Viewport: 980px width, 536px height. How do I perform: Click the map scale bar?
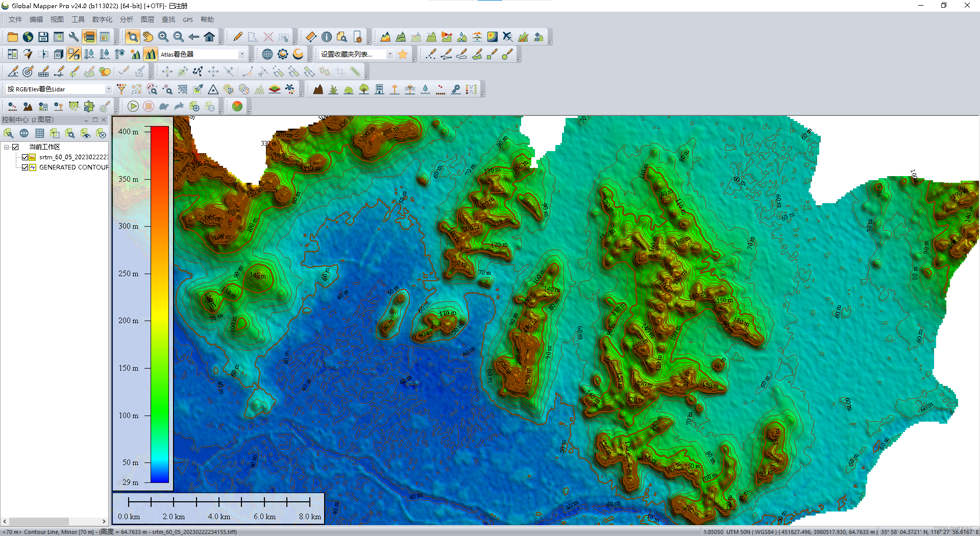[218, 508]
